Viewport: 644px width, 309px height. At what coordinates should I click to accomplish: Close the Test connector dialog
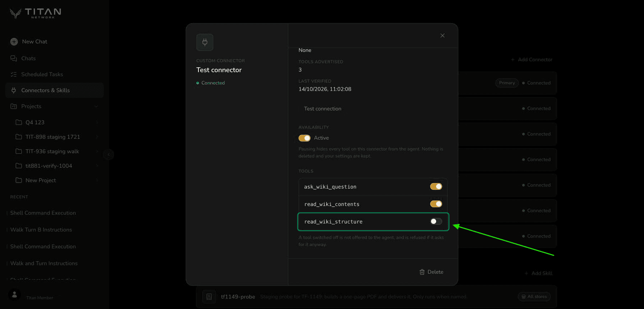[443, 36]
